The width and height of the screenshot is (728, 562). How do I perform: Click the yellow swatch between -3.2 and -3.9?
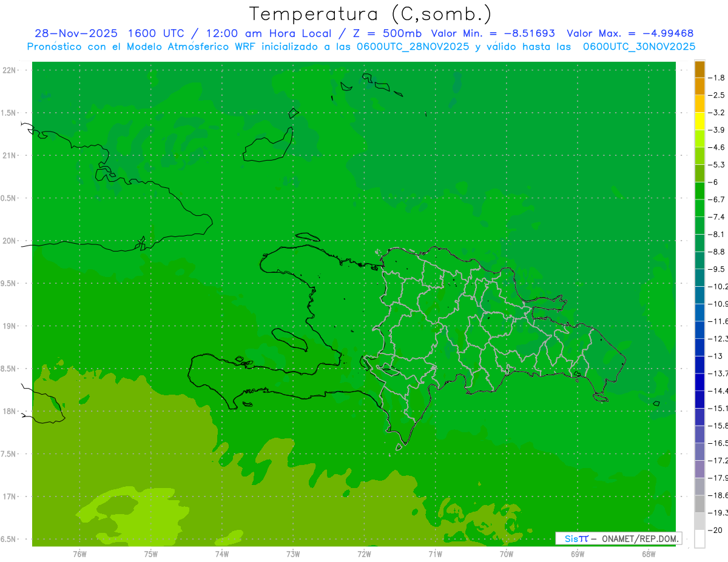(699, 121)
